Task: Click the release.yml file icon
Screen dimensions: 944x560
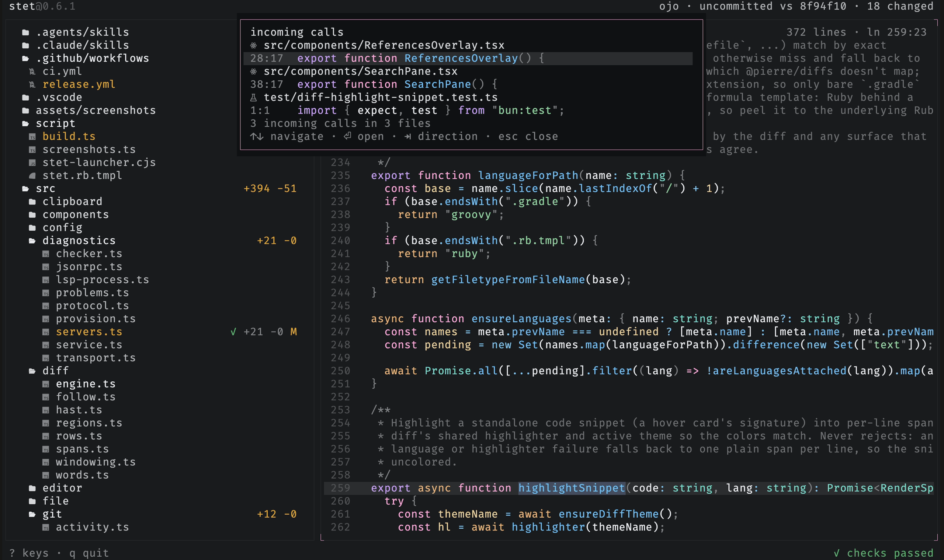Action: 32,84
